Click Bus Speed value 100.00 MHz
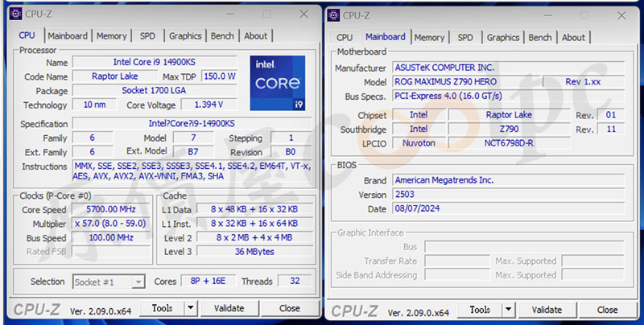 111,237
